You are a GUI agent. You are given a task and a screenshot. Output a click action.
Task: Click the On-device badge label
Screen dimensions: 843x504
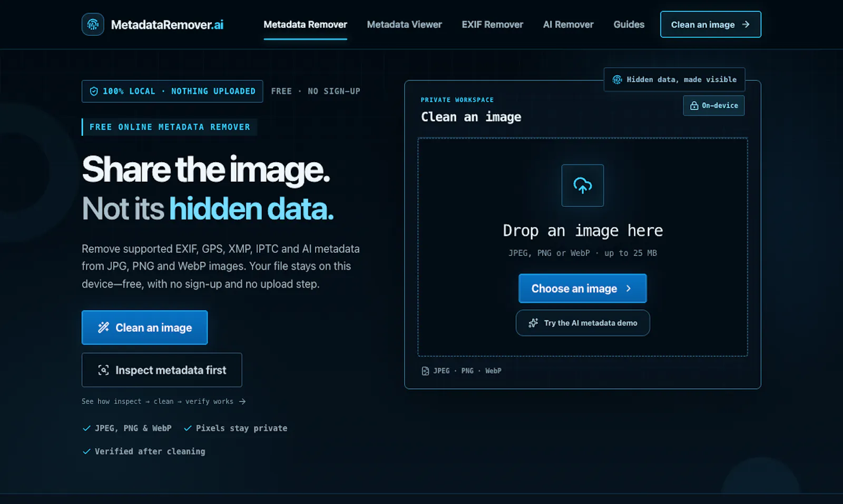coord(720,105)
